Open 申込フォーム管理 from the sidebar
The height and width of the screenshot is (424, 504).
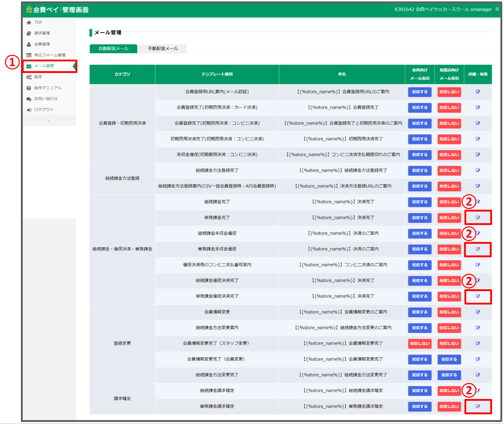pos(50,55)
